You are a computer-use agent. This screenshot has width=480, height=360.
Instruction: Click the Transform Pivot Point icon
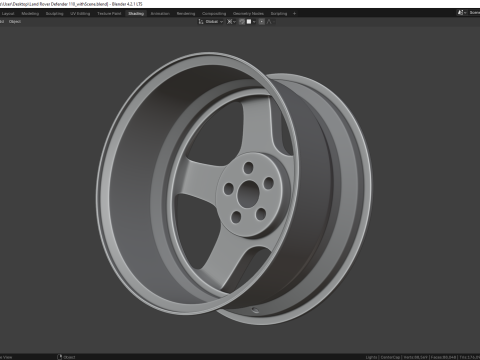(x=229, y=22)
